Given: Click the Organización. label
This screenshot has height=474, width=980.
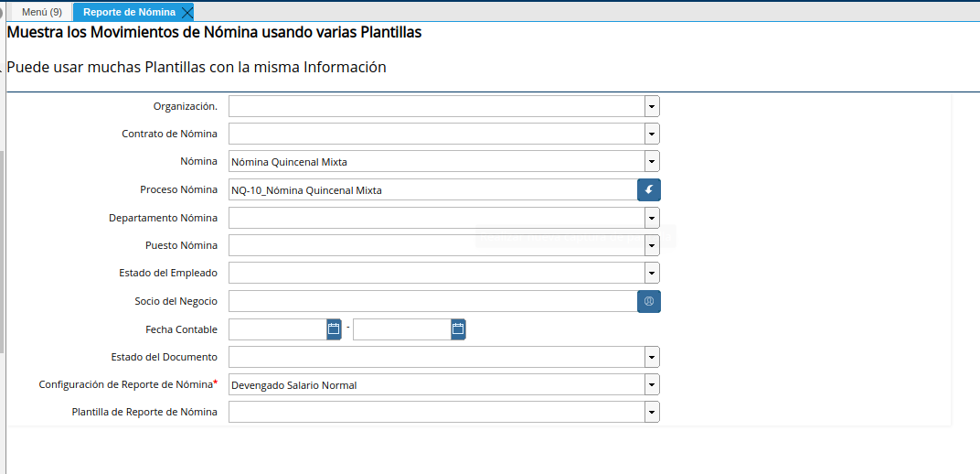Looking at the screenshot, I should (186, 106).
